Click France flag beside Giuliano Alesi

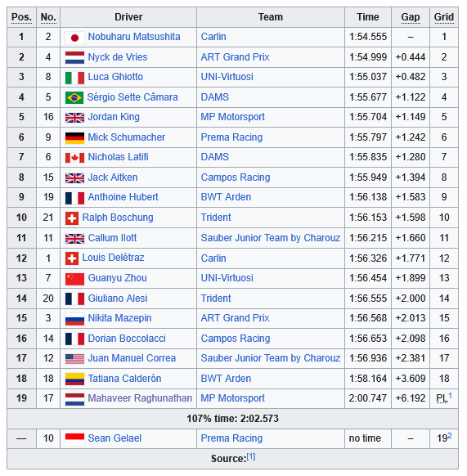coord(74,299)
